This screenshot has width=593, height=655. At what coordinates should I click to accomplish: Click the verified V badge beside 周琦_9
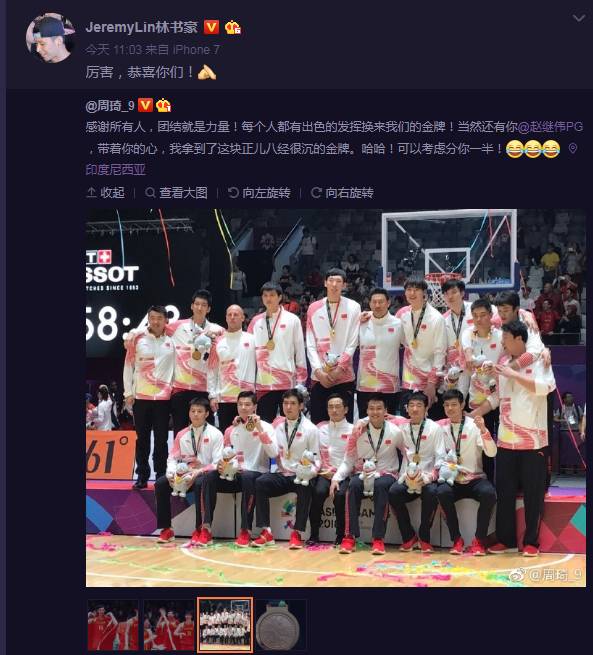tap(145, 105)
